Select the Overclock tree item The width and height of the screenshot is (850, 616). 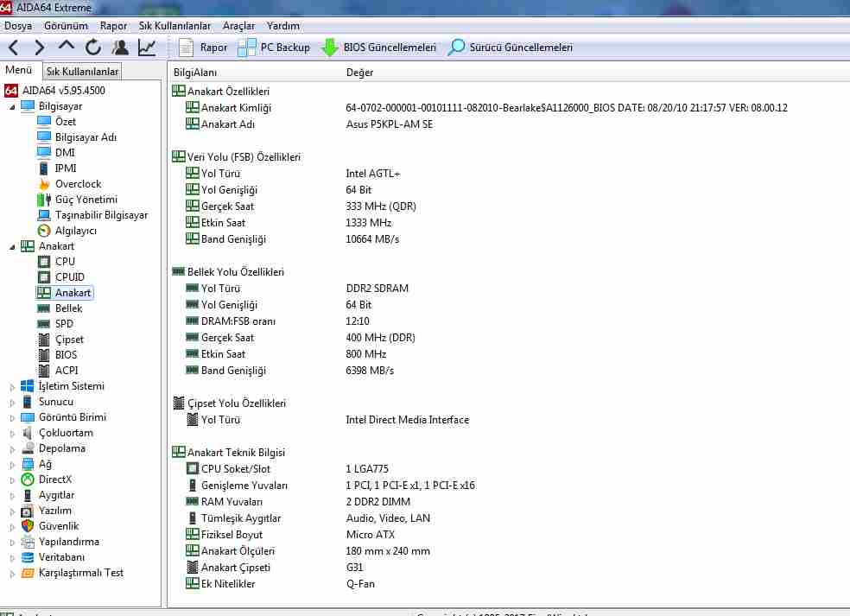(x=78, y=184)
